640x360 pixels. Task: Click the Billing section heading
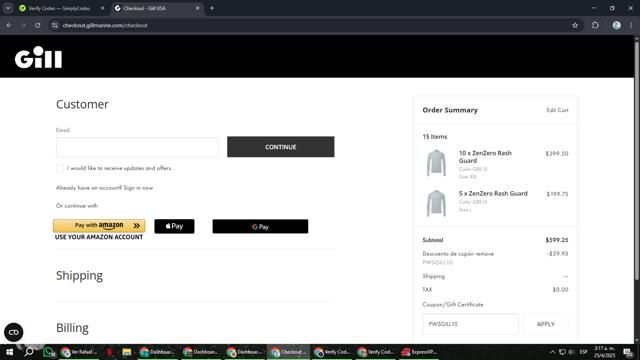(72, 328)
